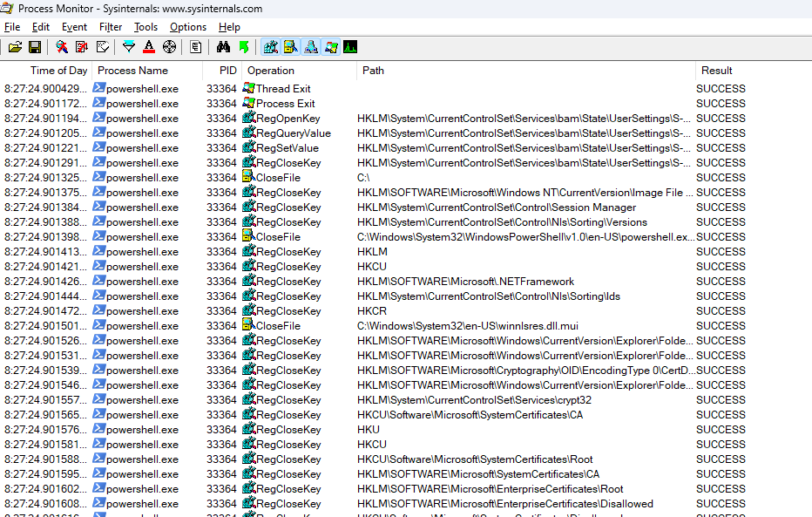Open the Help menu
Image resolution: width=812 pixels, height=517 pixels.
tap(229, 27)
